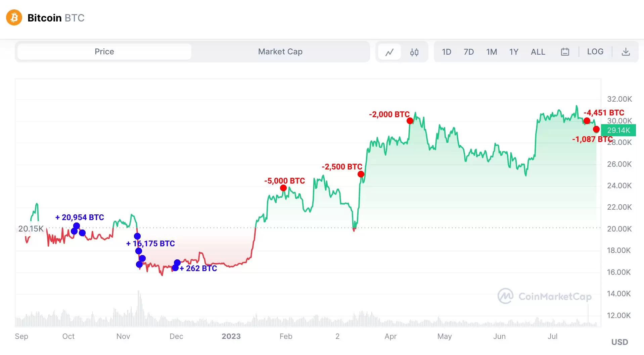Image resolution: width=644 pixels, height=355 pixels.
Task: Switch to line chart view
Action: click(389, 52)
